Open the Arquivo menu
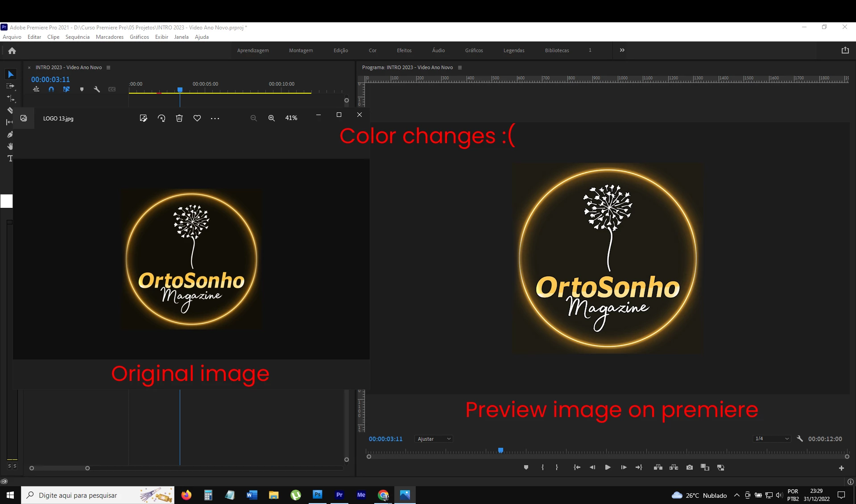The image size is (856, 504). coord(12,37)
